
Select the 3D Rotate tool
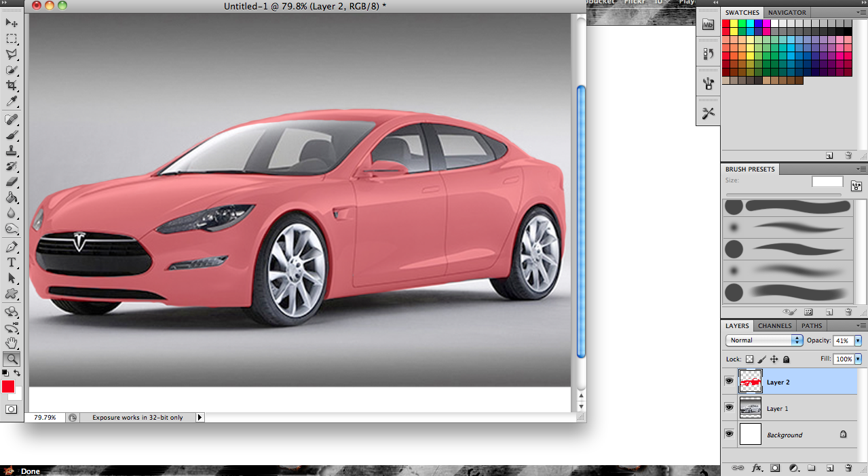[x=12, y=312]
